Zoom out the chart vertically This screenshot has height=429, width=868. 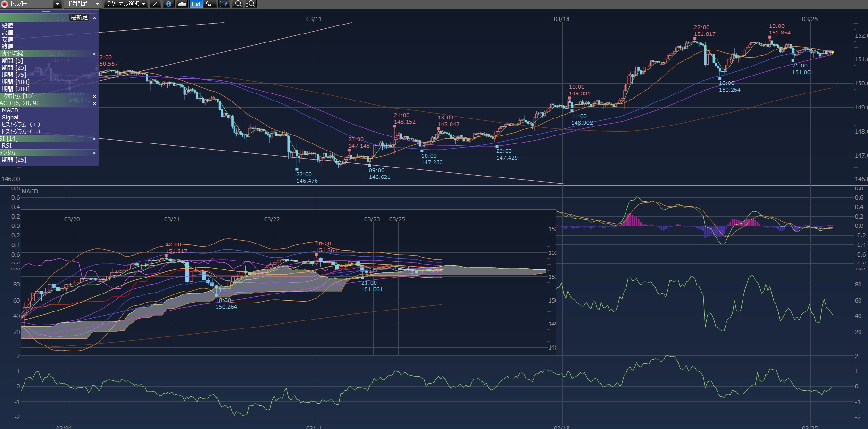(237, 4)
